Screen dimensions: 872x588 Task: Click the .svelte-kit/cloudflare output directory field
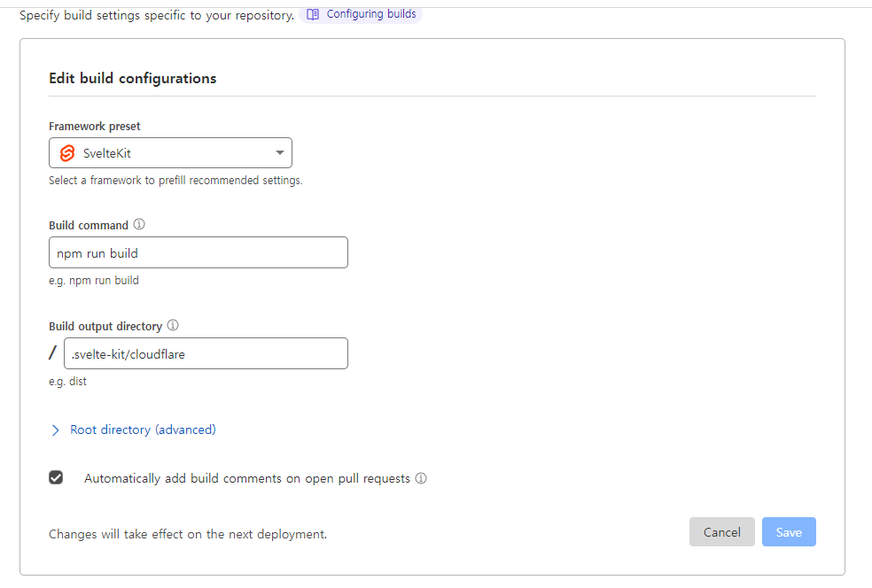pyautogui.click(x=206, y=353)
